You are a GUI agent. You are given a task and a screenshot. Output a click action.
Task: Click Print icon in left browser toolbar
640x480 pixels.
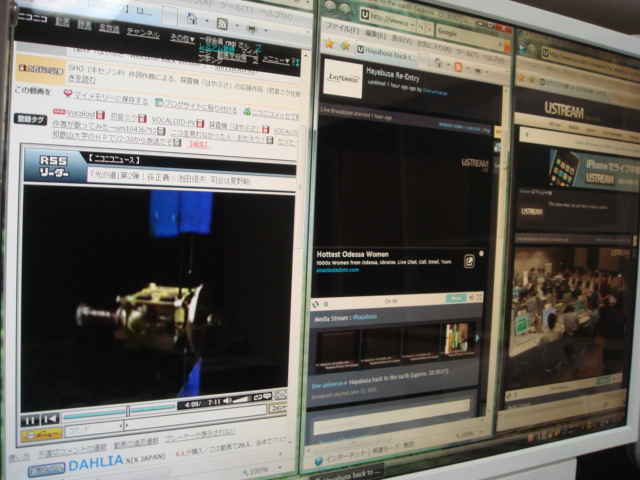(252, 28)
